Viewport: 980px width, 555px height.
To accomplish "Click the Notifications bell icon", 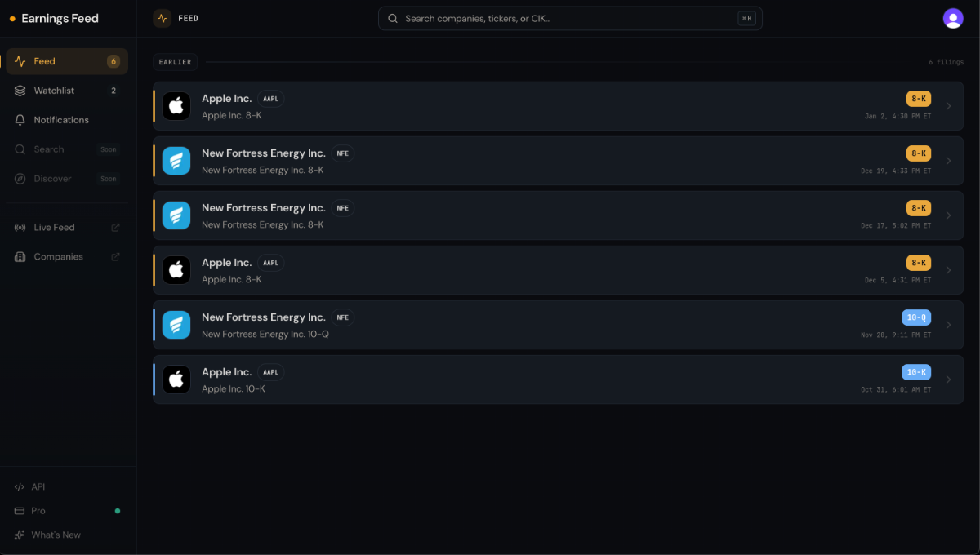I will [x=20, y=119].
